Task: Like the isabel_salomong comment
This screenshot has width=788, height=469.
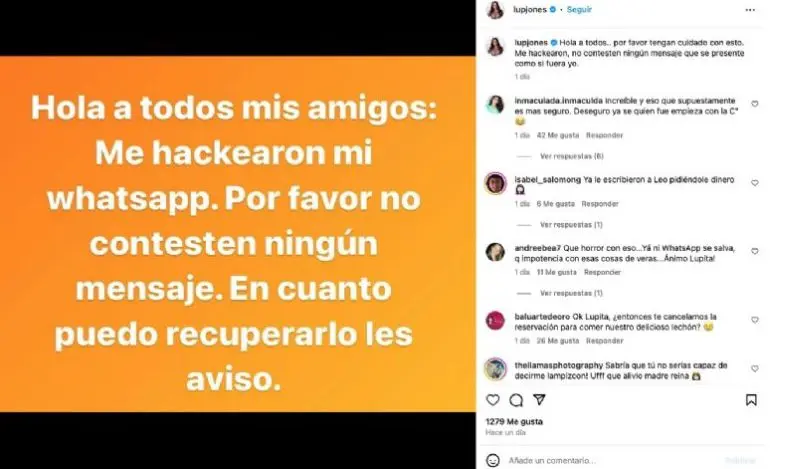Action: pyautogui.click(x=755, y=183)
